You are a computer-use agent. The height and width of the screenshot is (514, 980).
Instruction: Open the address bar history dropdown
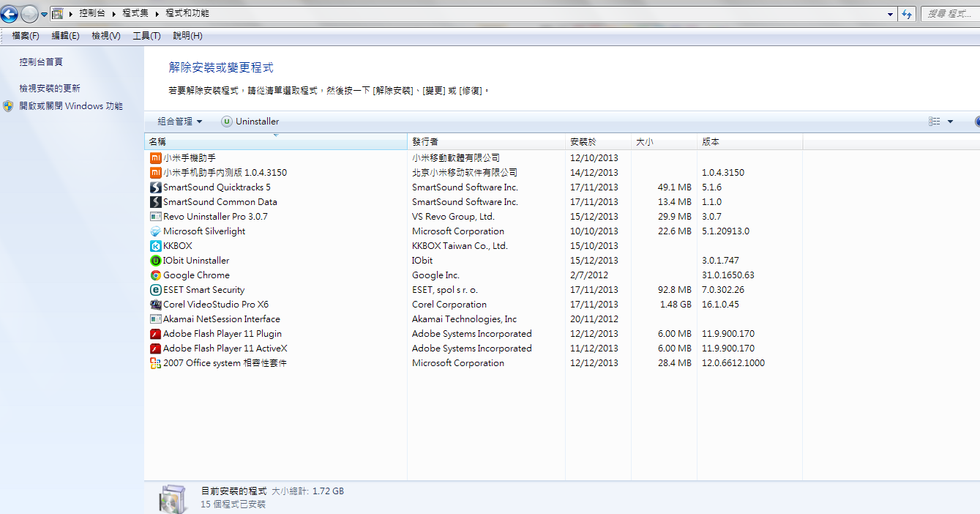[x=890, y=14]
